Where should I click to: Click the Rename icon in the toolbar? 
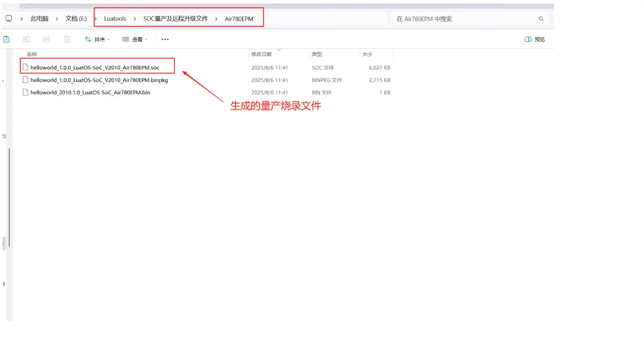tap(26, 39)
